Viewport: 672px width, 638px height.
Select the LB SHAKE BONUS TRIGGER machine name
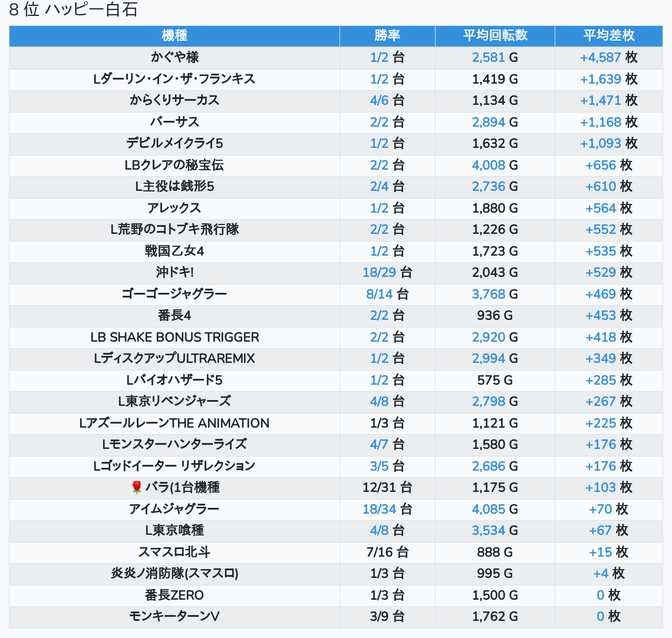click(174, 338)
